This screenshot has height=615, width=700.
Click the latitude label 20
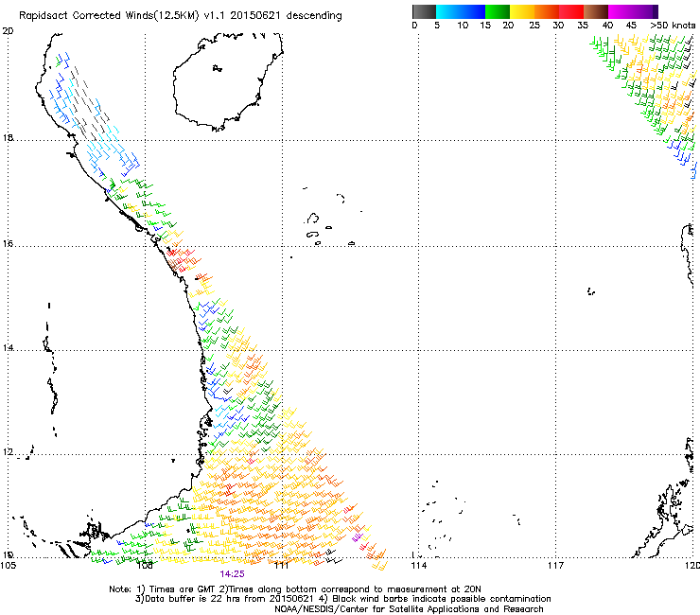point(8,31)
